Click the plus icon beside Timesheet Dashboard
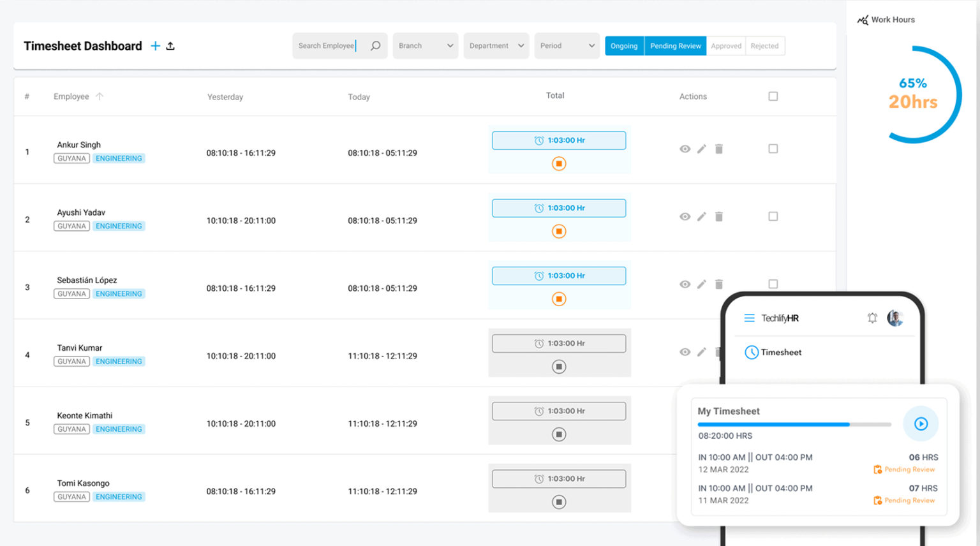This screenshot has width=980, height=546. (155, 46)
